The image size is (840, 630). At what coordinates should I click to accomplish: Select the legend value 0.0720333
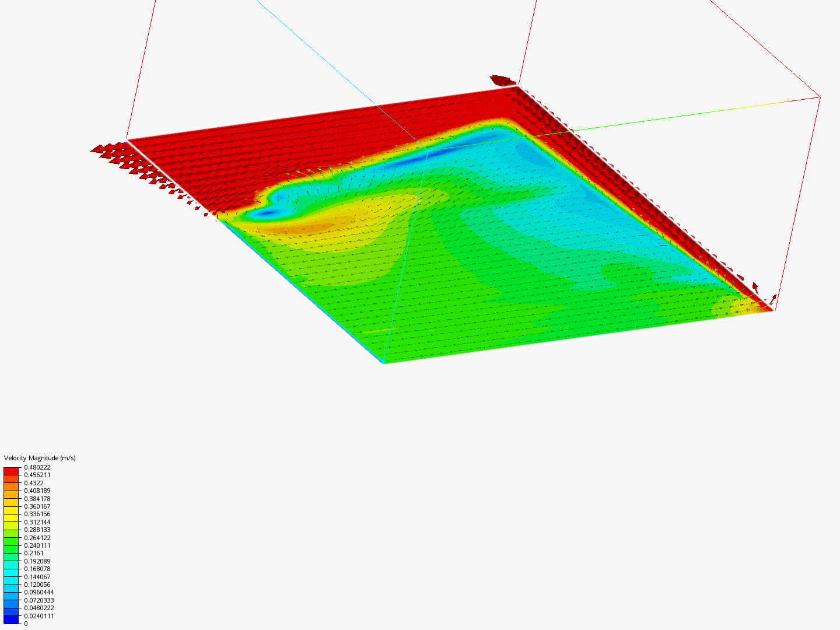tap(39, 600)
